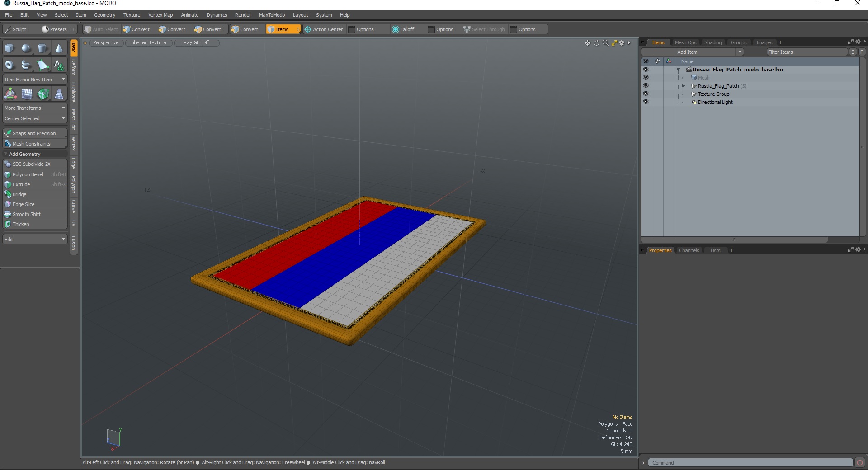The image size is (868, 470).
Task: Select the Texture Group item
Action: tap(713, 94)
